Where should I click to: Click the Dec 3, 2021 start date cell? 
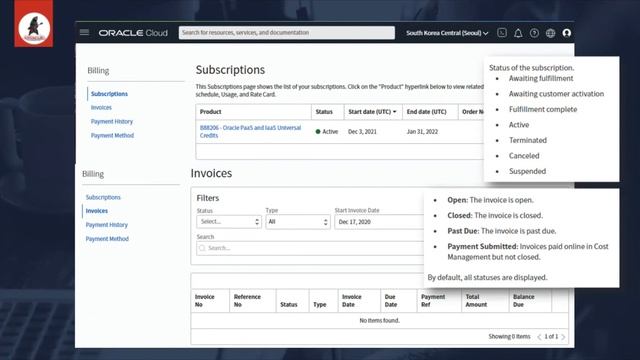pos(362,132)
